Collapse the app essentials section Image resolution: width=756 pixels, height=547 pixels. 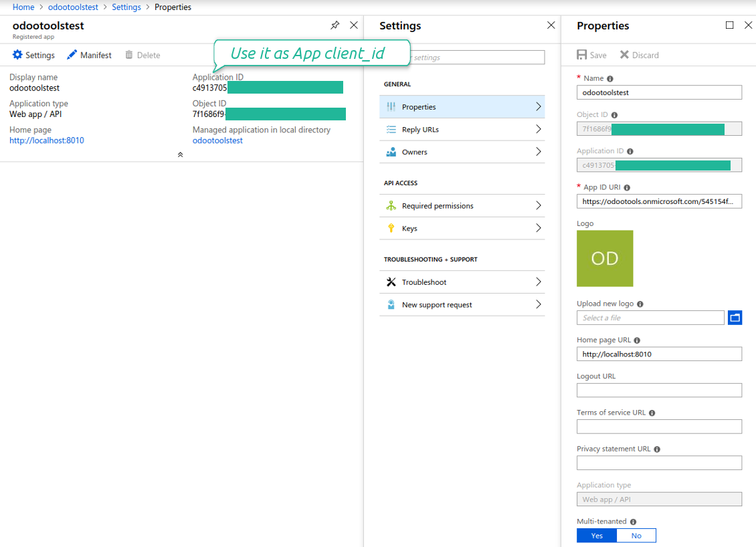(x=181, y=154)
